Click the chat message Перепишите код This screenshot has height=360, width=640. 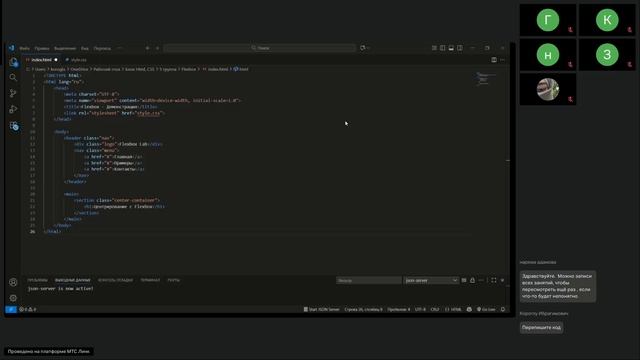[541, 327]
